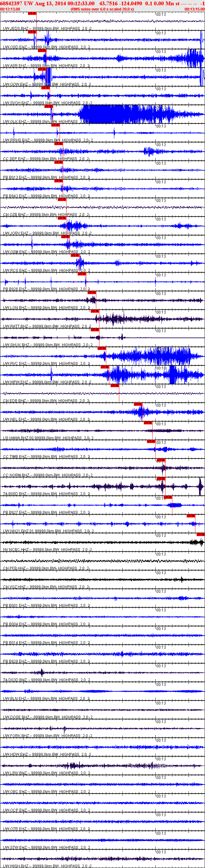This screenshot has width=205, height=868.
Task: Click the UW GLK EHZ station label
Action: [47, 122]
